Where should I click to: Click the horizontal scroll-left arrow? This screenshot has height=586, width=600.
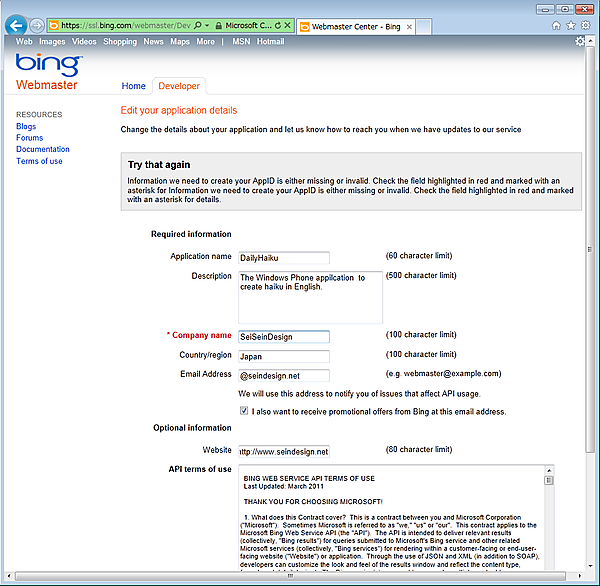pyautogui.click(x=9, y=576)
